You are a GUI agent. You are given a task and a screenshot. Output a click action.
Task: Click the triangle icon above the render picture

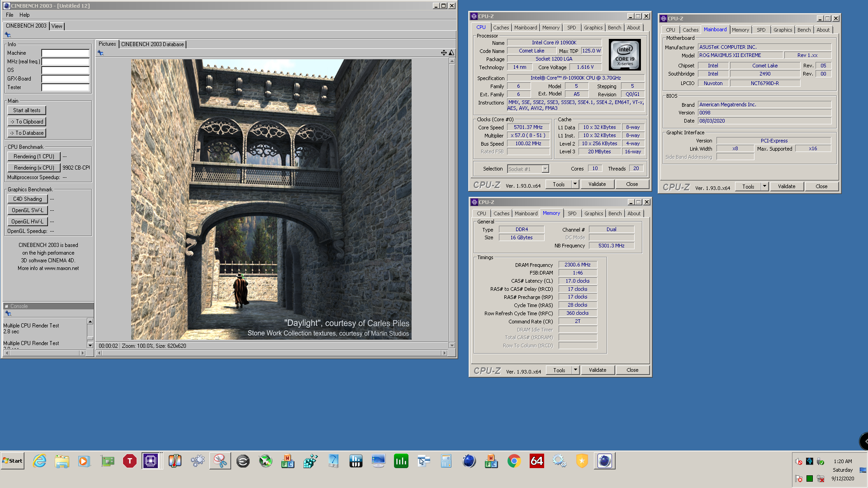[451, 53]
